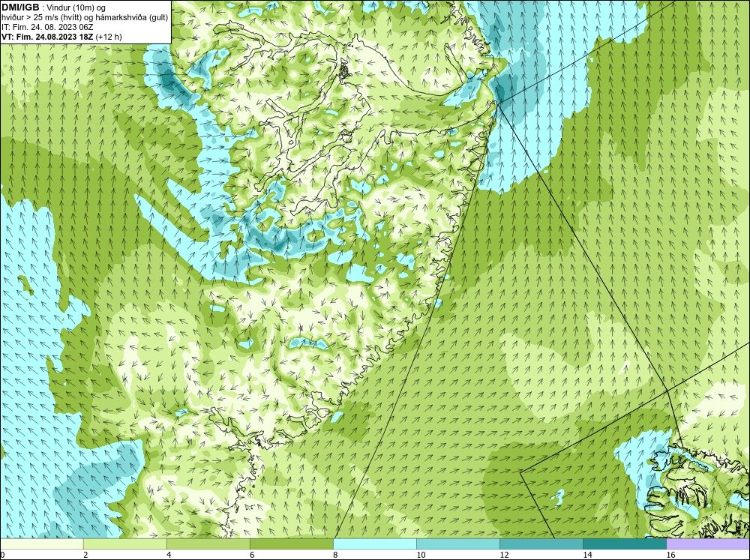
Task: Click the DMI/IGB title text
Action: [20, 7]
